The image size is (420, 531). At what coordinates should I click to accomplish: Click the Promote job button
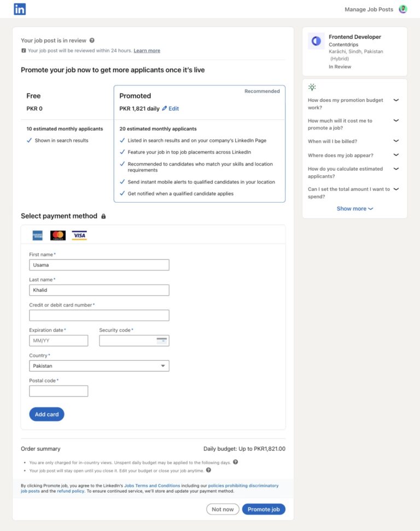264,509
